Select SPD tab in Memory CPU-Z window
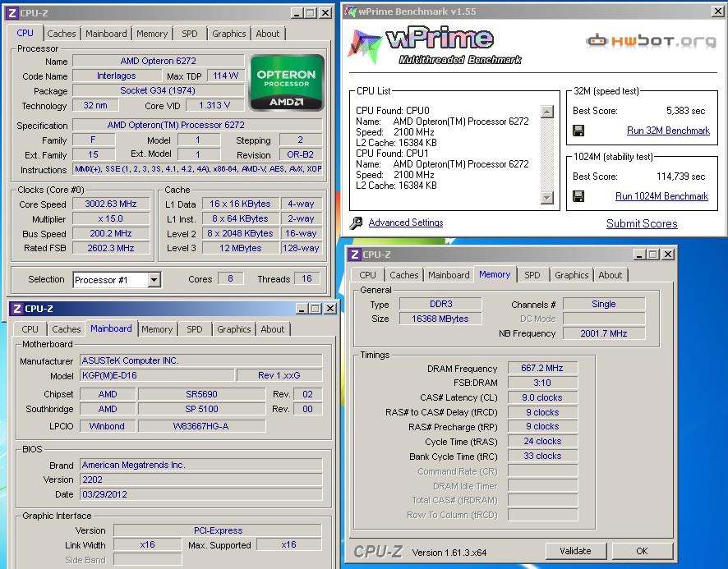This screenshot has width=728, height=569. tap(532, 275)
